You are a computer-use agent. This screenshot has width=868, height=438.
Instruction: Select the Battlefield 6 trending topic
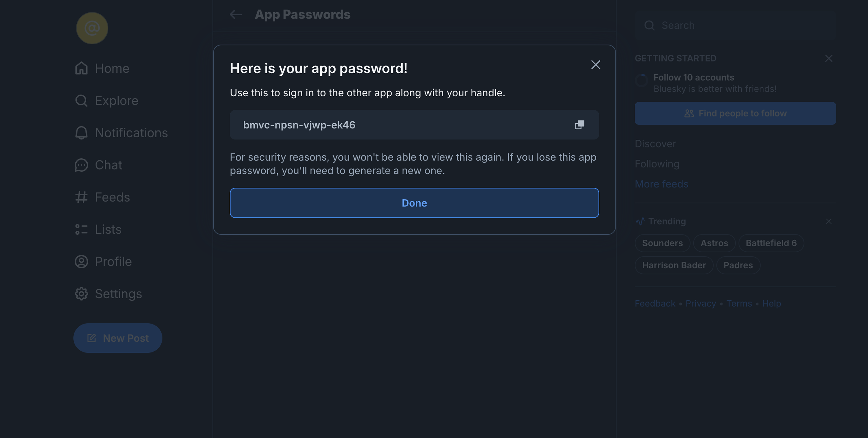[x=771, y=243]
